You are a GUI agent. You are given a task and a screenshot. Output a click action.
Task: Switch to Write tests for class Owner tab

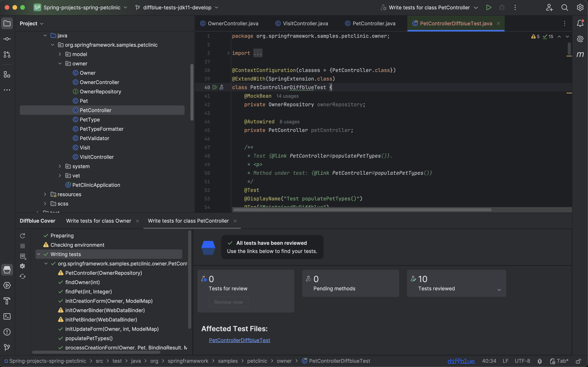(99, 221)
